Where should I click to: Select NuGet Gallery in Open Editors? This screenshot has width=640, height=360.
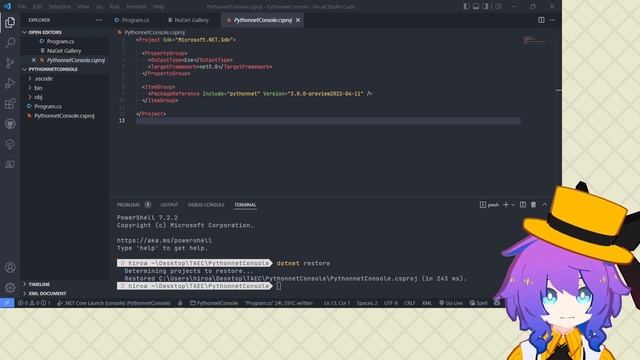tap(65, 51)
